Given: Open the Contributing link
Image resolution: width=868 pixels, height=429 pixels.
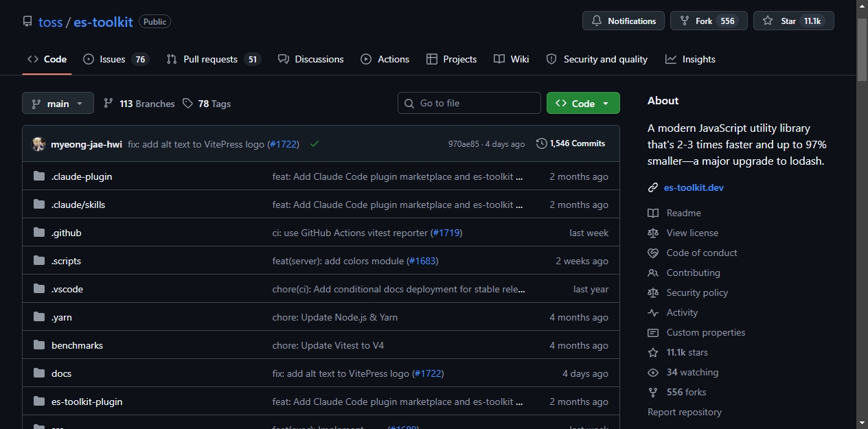Looking at the screenshot, I should [x=693, y=273].
